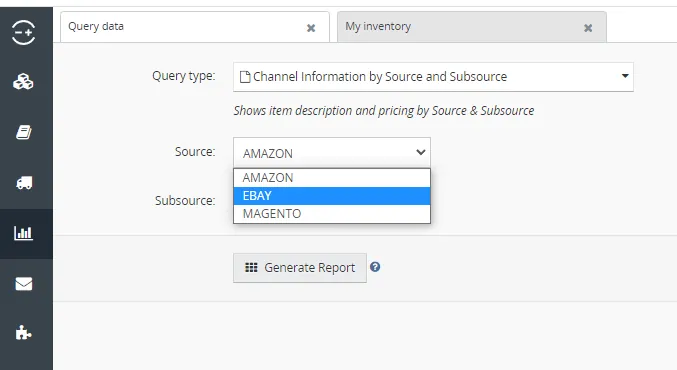Image resolution: width=677 pixels, height=370 pixels.
Task: Select MAGENTO from the Source list
Action: (332, 214)
